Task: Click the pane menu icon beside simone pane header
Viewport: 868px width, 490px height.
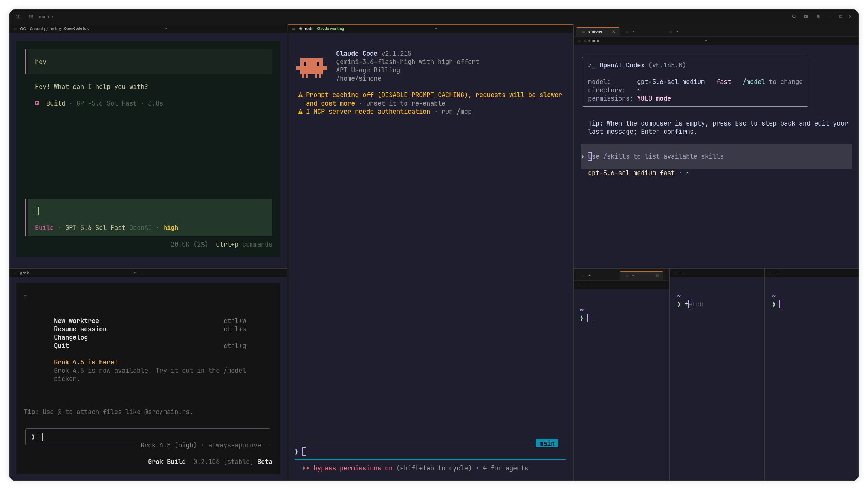Action: point(579,41)
